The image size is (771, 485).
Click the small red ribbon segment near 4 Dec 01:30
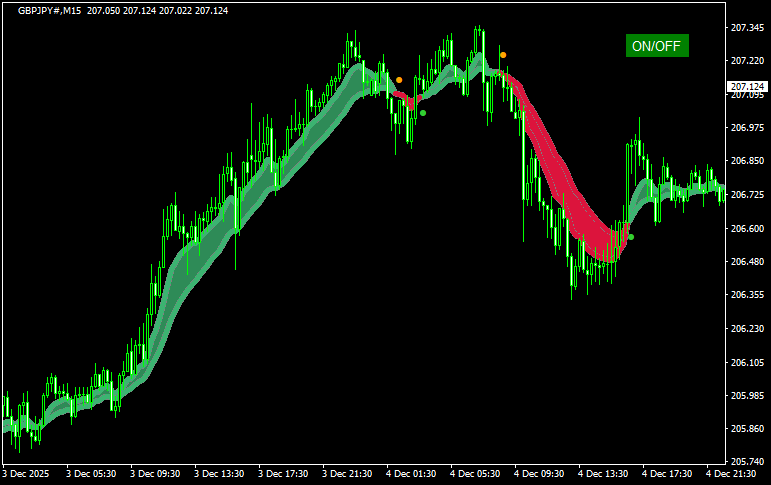(x=403, y=98)
